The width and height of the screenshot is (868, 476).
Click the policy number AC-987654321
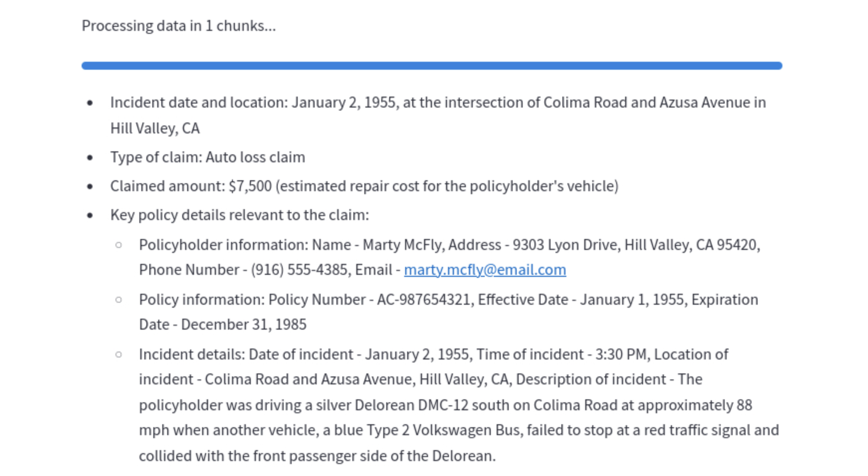coord(423,300)
